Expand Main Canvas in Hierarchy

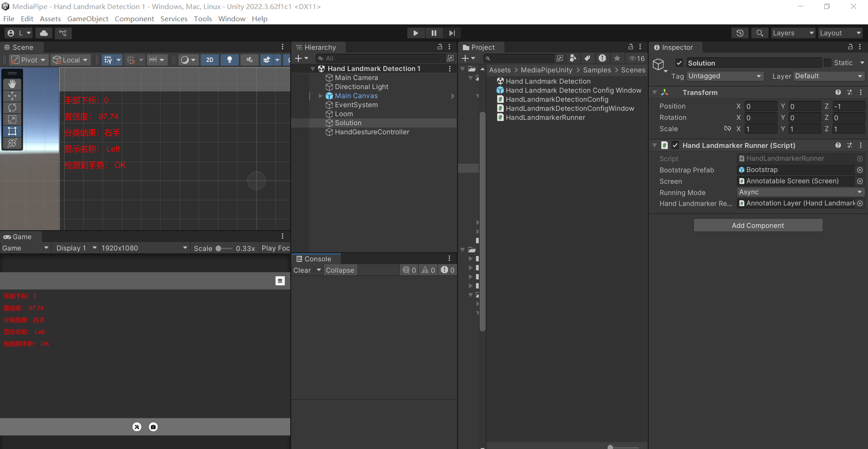tap(321, 96)
